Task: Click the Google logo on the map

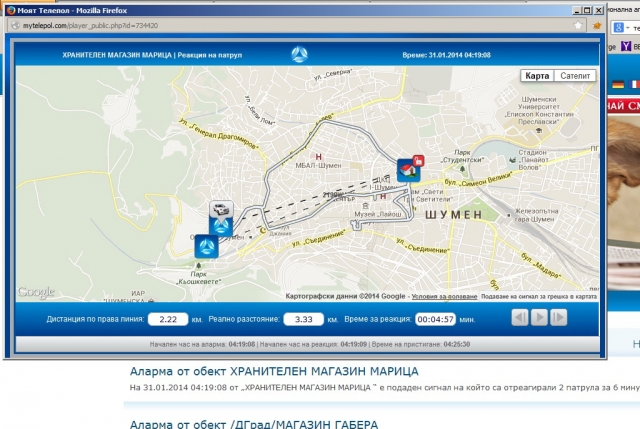Action: click(37, 292)
